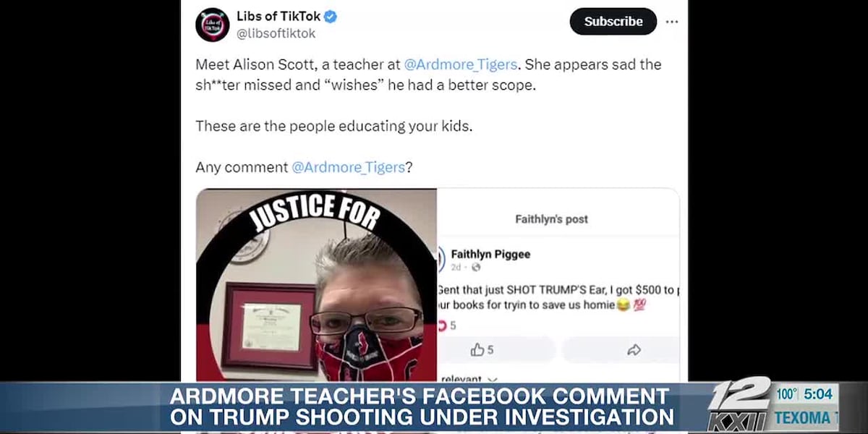868x434 pixels.
Task: Click the Faithlyn Piggee author name
Action: click(490, 254)
